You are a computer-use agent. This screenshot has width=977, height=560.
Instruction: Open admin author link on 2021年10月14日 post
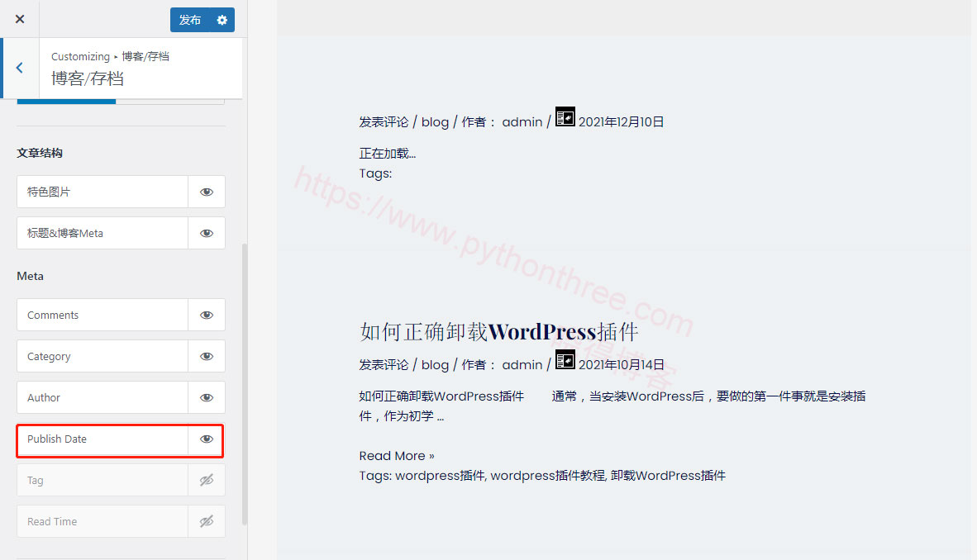point(522,365)
